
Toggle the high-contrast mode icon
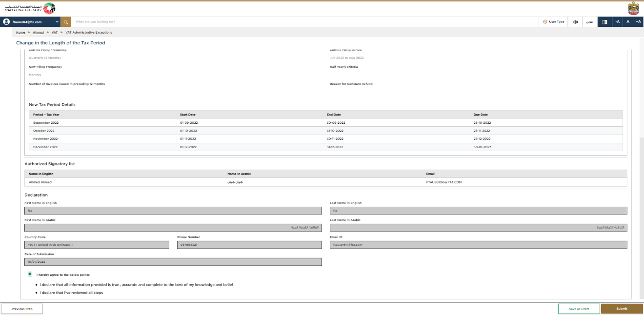tap(604, 22)
